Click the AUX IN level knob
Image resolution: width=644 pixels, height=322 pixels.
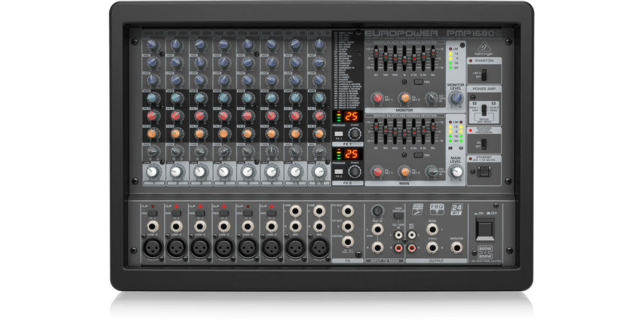[377, 211]
